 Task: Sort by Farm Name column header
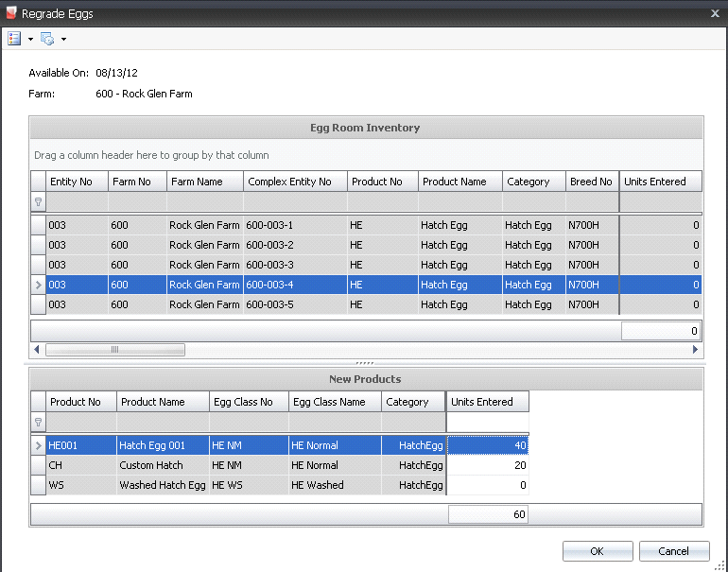(205, 182)
